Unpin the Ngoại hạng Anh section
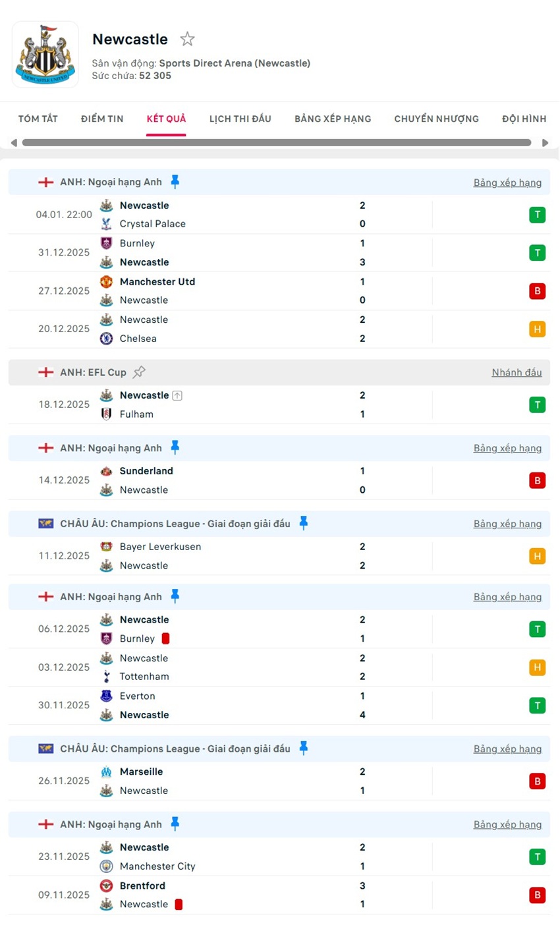 [x=175, y=181]
